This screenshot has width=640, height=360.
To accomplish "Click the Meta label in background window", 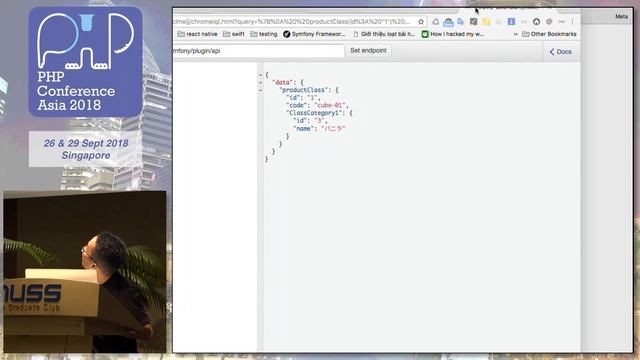I will point(622,16).
